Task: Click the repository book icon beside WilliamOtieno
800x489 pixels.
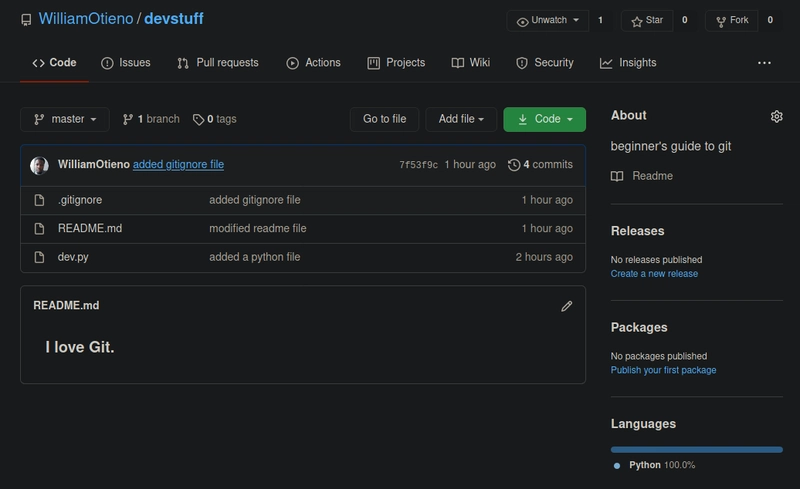Action: [x=26, y=20]
